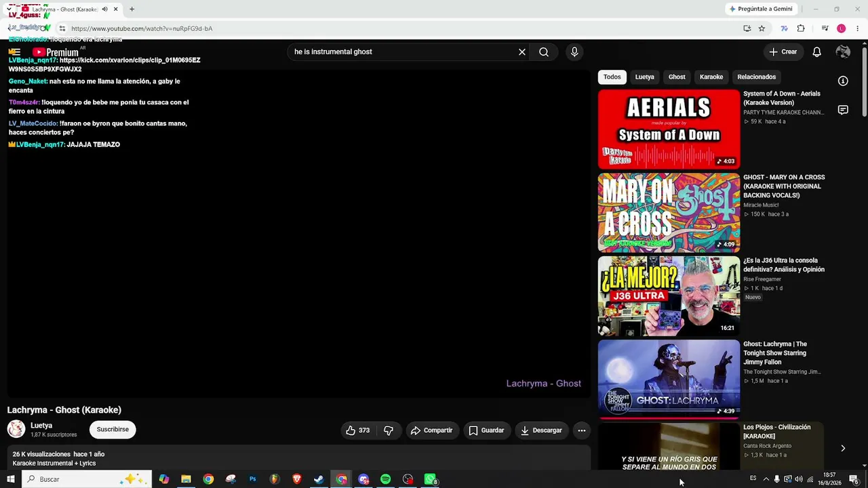Screen dimensions: 868x488
Task: Open YouTube notifications bell
Action: coord(817,52)
